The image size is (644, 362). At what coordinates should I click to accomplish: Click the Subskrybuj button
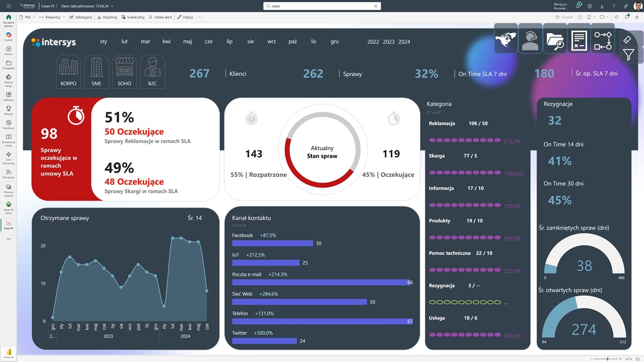[133, 17]
